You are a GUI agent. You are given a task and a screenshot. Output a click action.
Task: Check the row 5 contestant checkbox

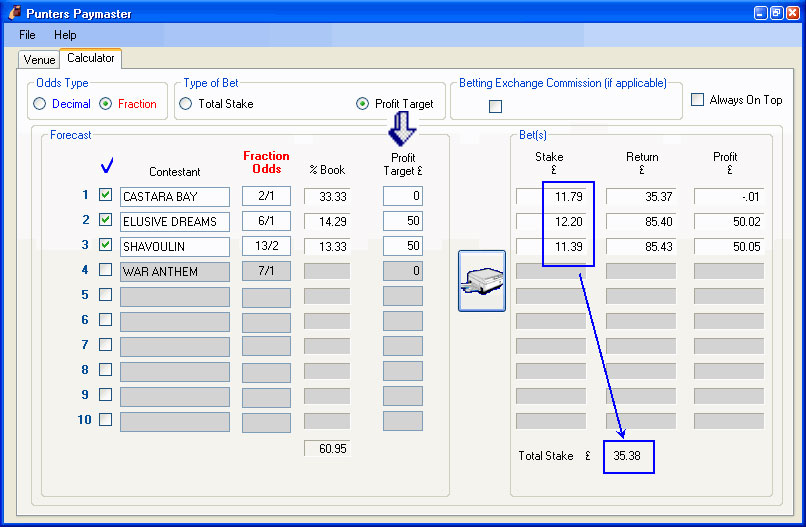click(105, 295)
